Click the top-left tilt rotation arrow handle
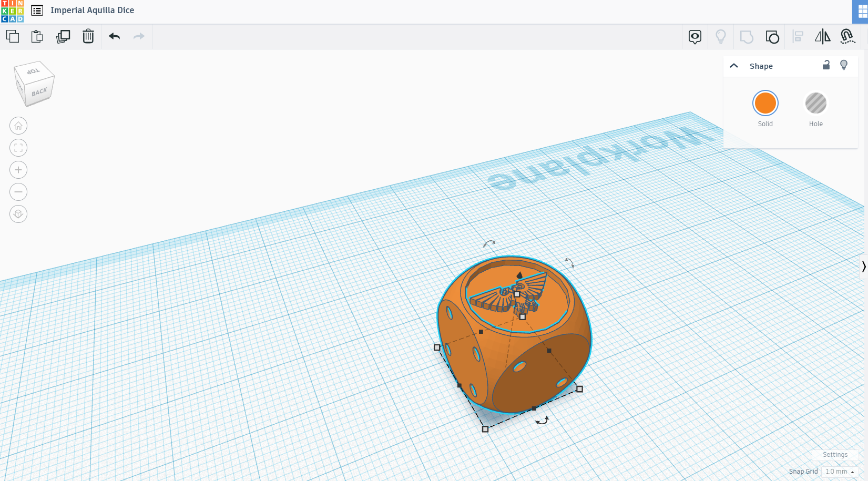 [x=489, y=243]
